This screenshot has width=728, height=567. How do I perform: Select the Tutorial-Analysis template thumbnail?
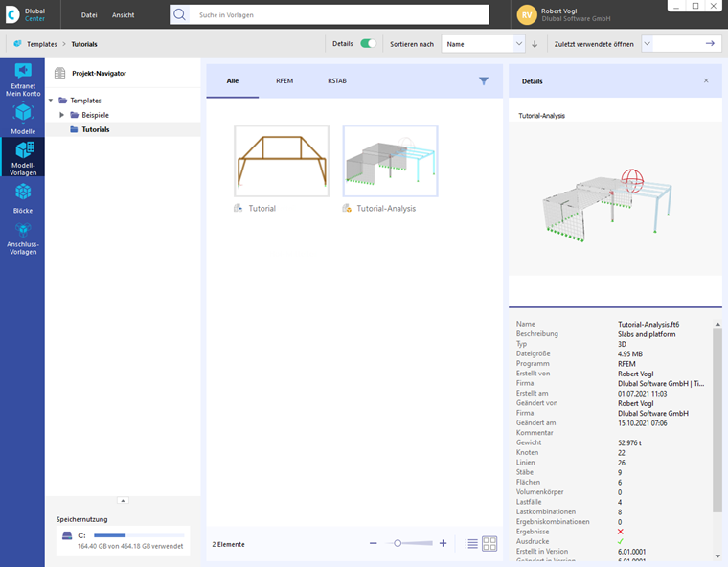tap(391, 161)
